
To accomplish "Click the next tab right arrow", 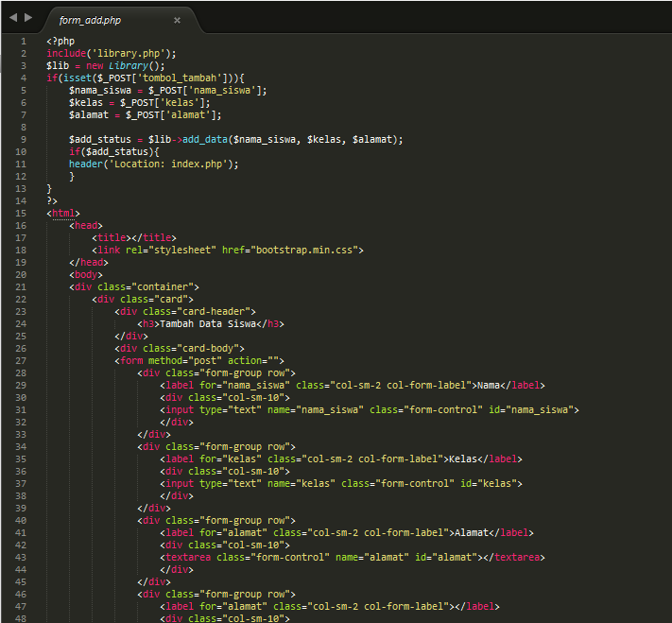I will (x=28, y=18).
